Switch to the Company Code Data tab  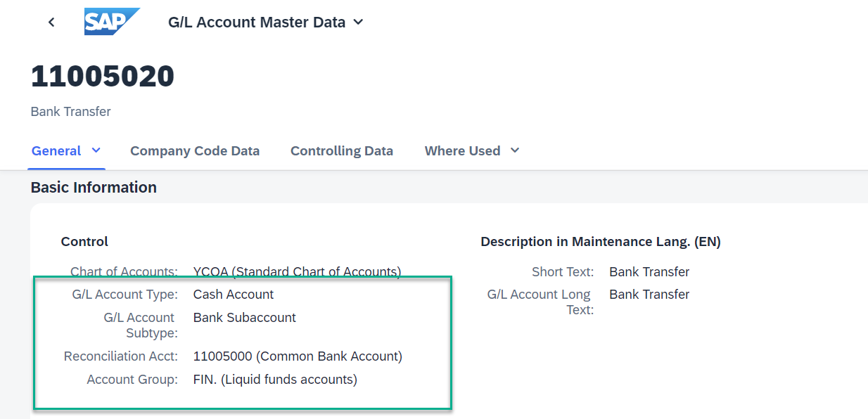[x=195, y=151]
